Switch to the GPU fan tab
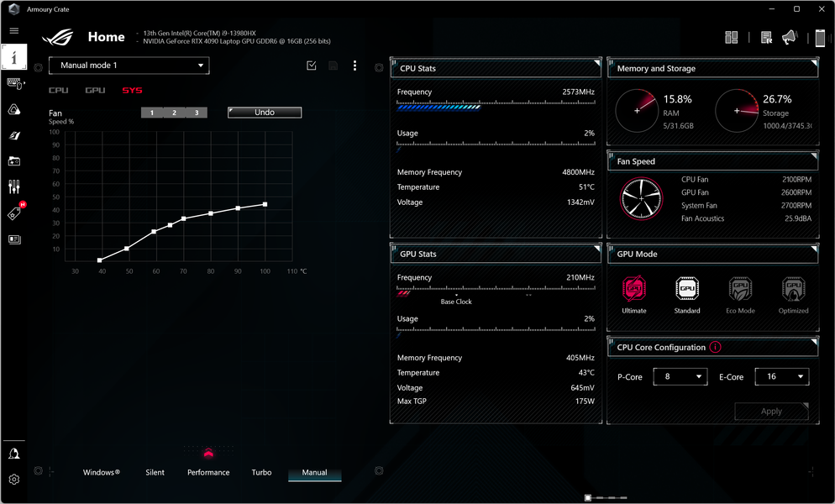This screenshot has width=835, height=504. [95, 90]
